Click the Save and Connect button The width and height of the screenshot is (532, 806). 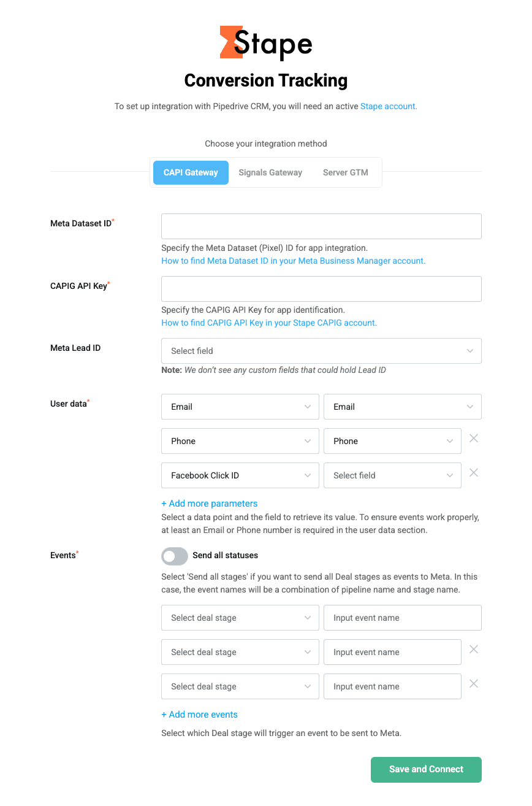[426, 769]
